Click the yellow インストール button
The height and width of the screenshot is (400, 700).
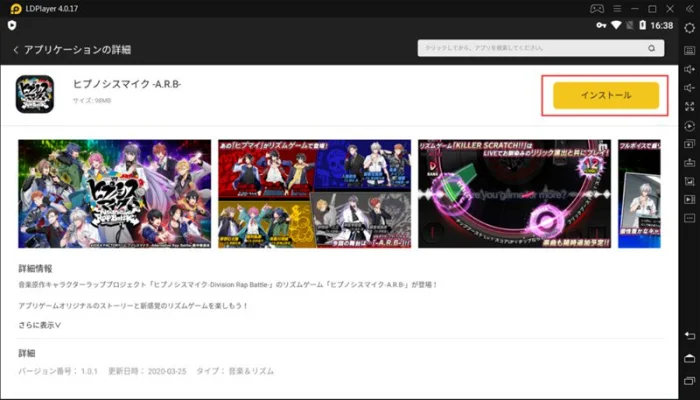pyautogui.click(x=606, y=95)
